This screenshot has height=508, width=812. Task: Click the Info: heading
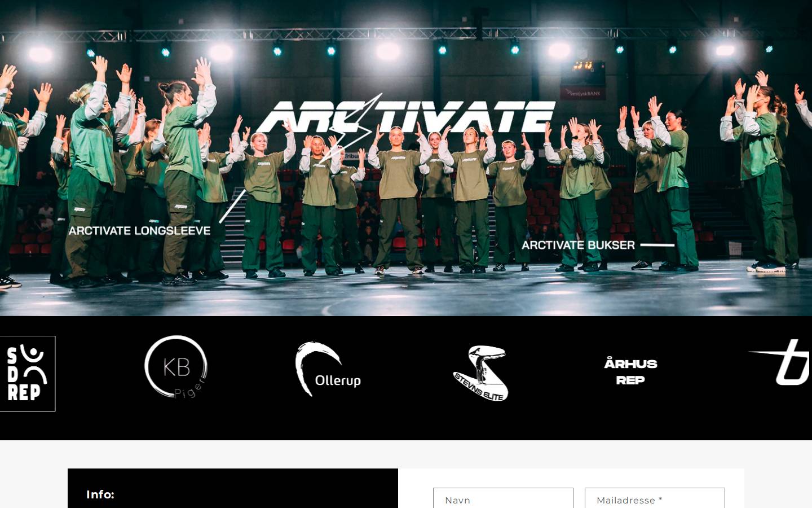pyautogui.click(x=100, y=494)
